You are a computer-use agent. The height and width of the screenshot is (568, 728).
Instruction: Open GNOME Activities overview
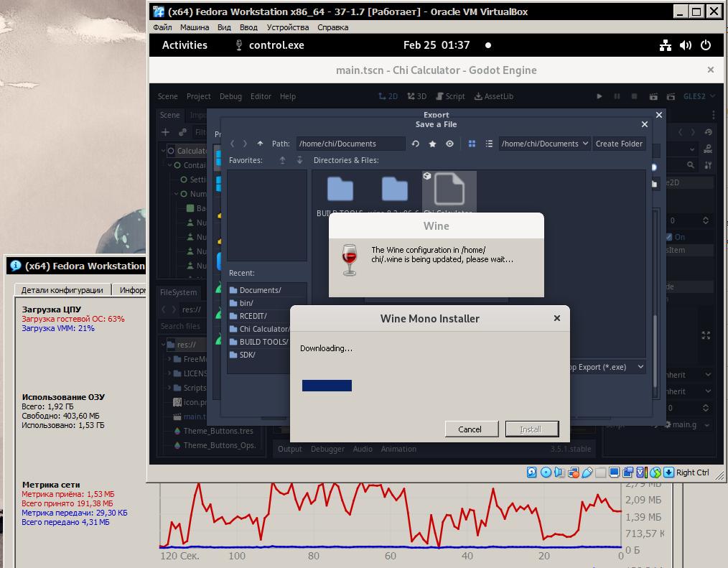[185, 45]
